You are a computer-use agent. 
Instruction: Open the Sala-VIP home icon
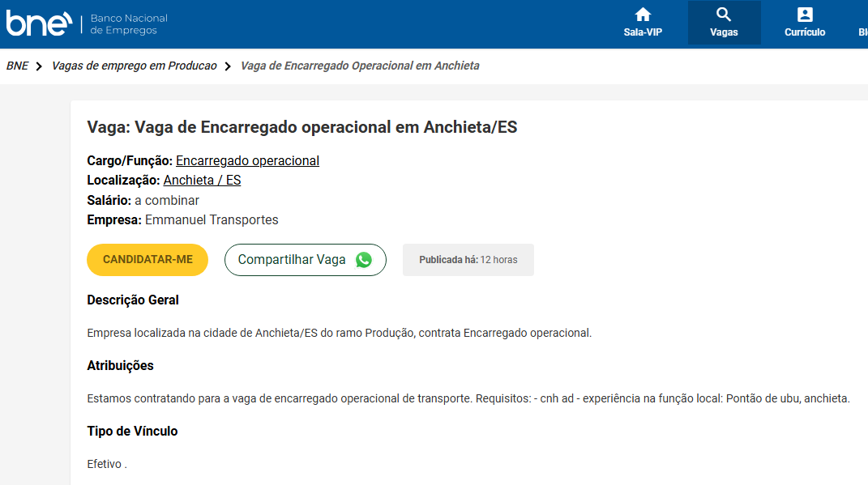(643, 15)
